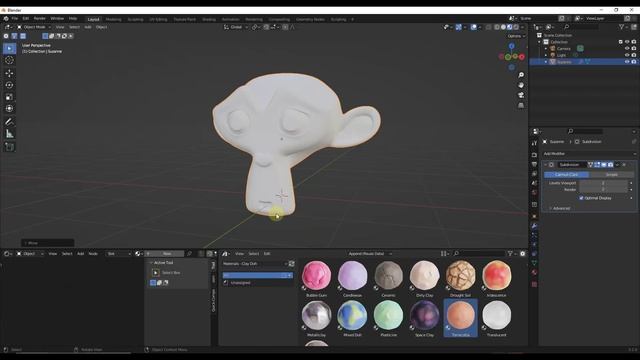Toggle viewport overlays button
This screenshot has width=640, height=360.
[x=473, y=27]
